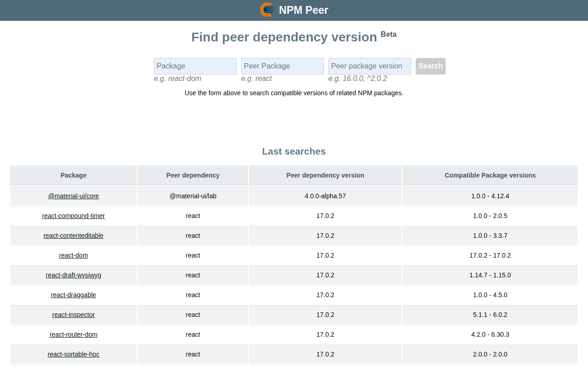Open the react-draggable link
588x368 pixels.
73,295
